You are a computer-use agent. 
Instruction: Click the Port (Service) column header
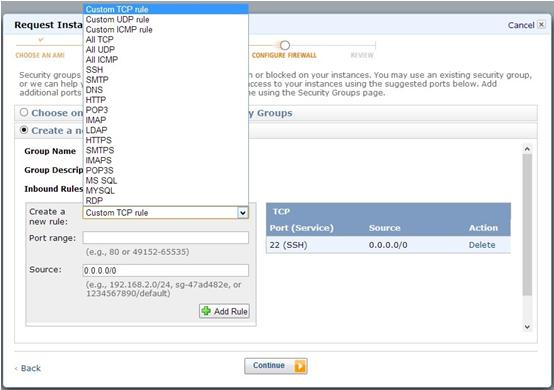click(301, 228)
